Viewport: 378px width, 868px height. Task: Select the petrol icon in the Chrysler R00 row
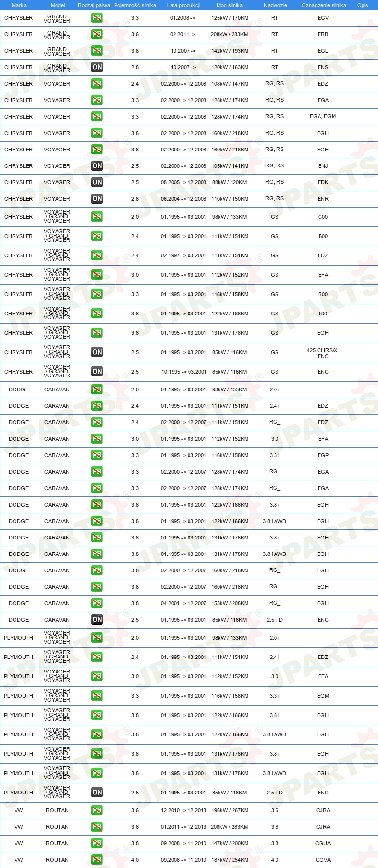pos(97,294)
